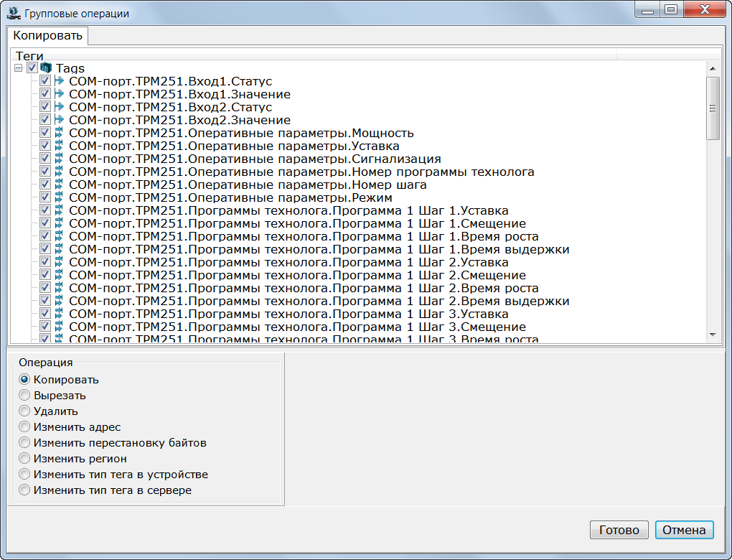Select the Шаг 3.Уставка tag row text

coord(288,314)
